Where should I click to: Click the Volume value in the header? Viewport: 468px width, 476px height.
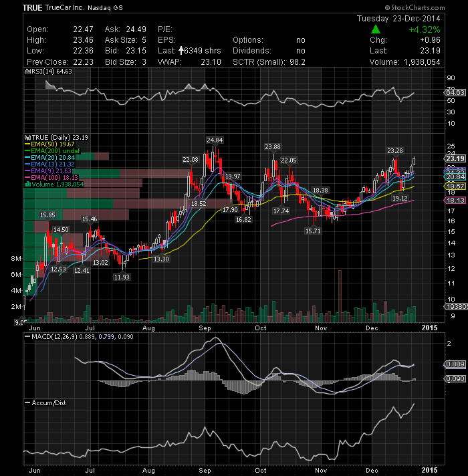pos(422,62)
